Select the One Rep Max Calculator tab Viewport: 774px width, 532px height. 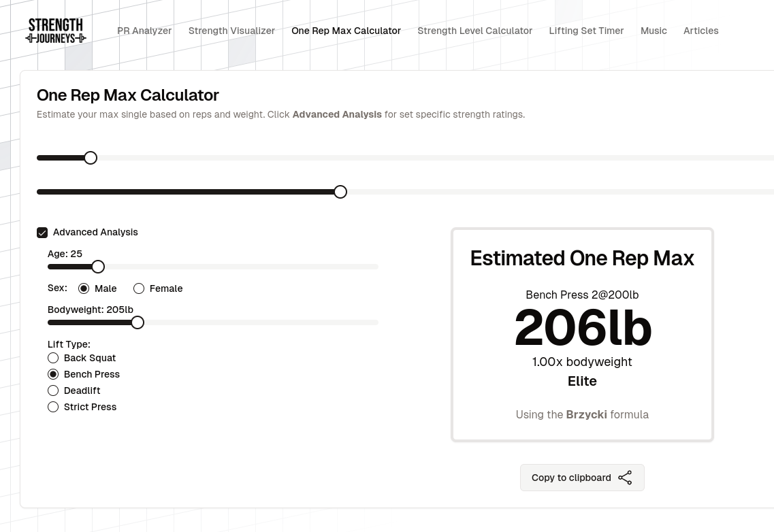click(346, 31)
